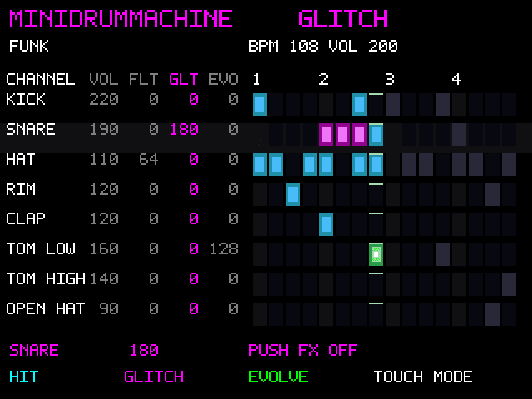
Task: Select the KICK channel label
Action: point(26,100)
